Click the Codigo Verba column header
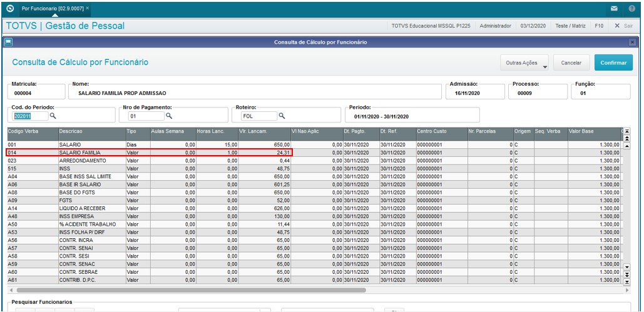Image resolution: width=644 pixels, height=312 pixels. click(32, 131)
